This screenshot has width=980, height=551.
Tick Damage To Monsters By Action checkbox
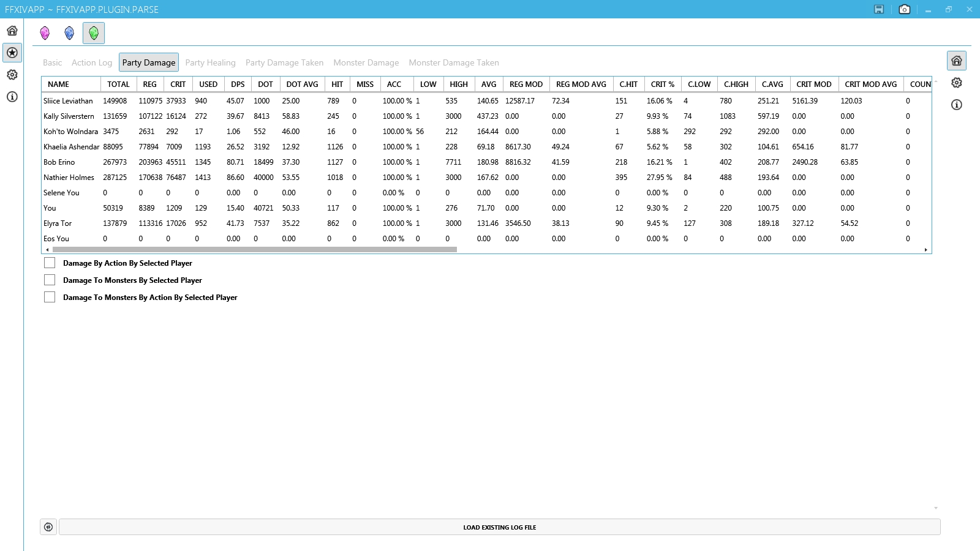50,298
